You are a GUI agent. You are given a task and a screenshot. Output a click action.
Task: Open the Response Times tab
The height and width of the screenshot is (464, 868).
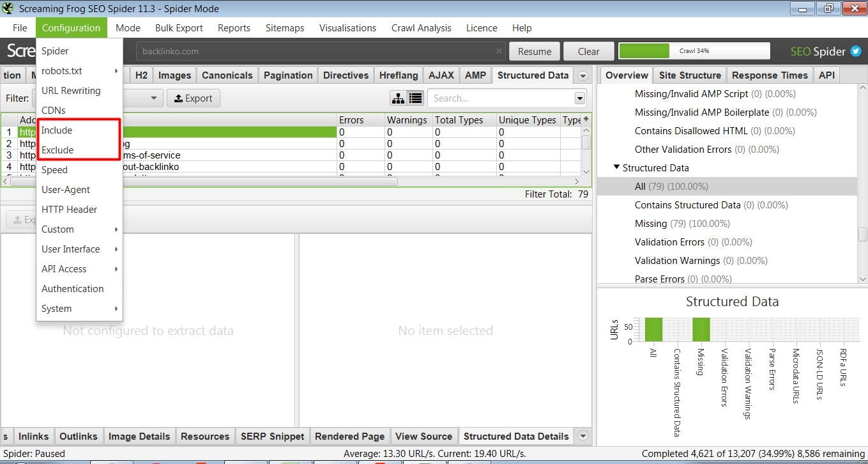pos(770,75)
